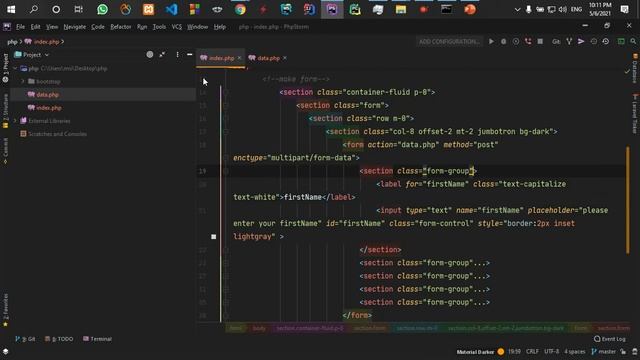Click the Run configuration play icon
The image size is (640, 360).
491,42
